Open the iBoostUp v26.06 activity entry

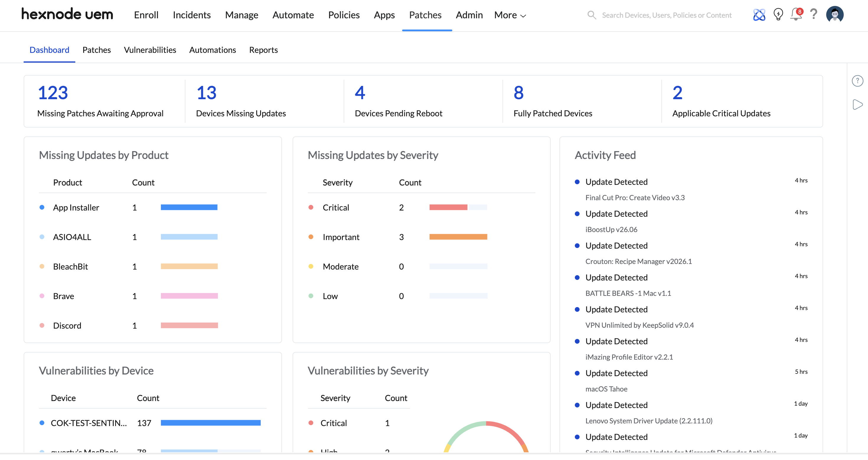click(611, 229)
